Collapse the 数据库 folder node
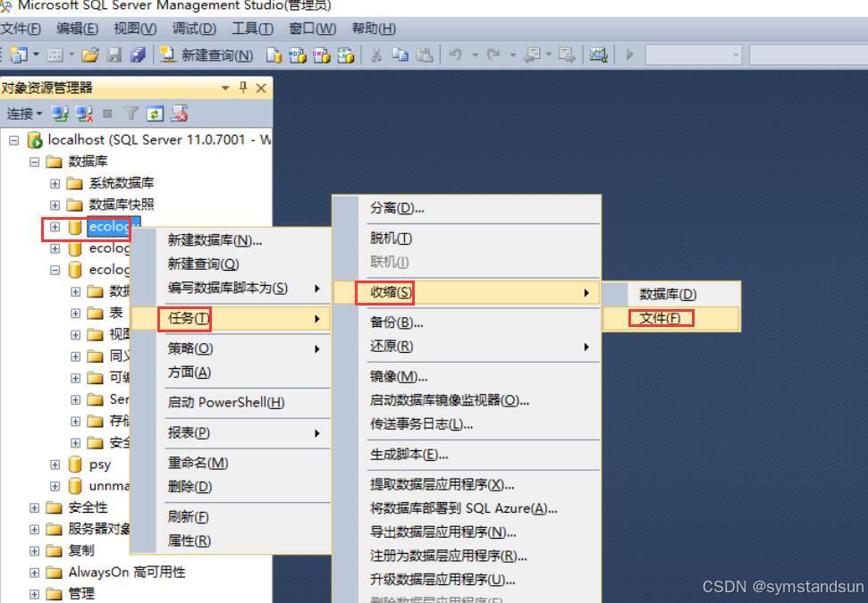 pyautogui.click(x=34, y=162)
